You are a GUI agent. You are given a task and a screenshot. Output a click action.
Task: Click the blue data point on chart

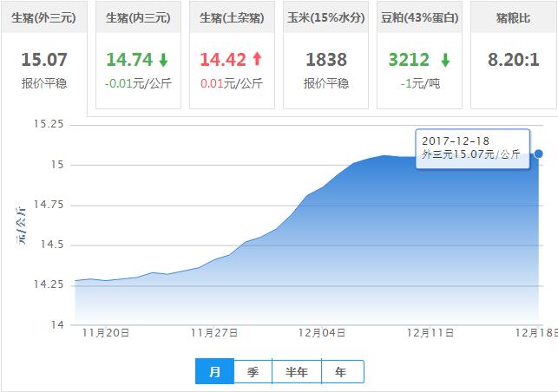pyautogui.click(x=538, y=154)
